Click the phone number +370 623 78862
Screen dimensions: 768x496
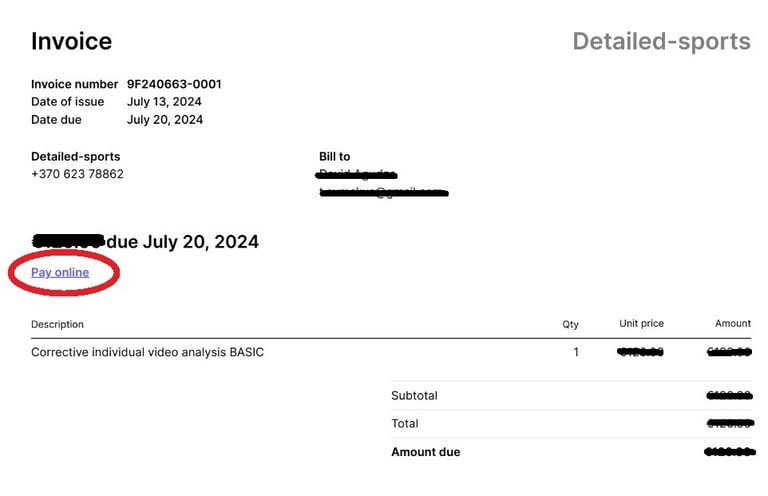coord(77,174)
